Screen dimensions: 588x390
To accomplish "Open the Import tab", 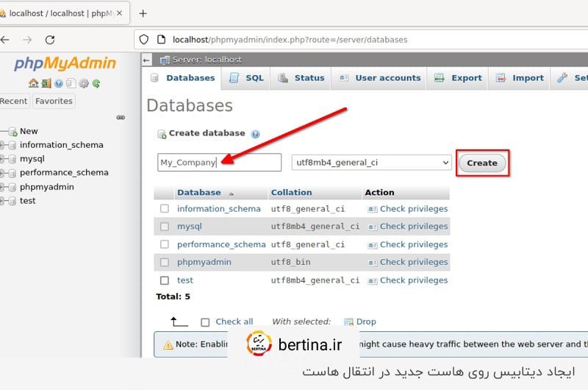I will (x=520, y=78).
